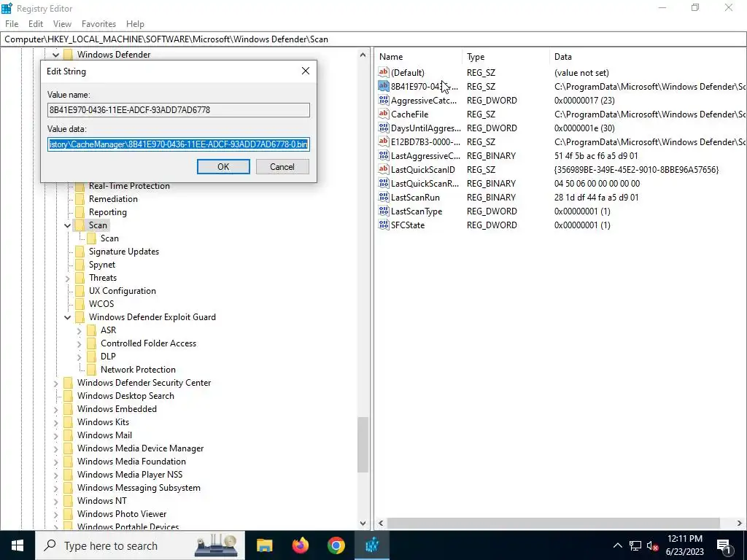Viewport: 747px width, 560px height.
Task: Collapse the Scan key node
Action: click(67, 225)
